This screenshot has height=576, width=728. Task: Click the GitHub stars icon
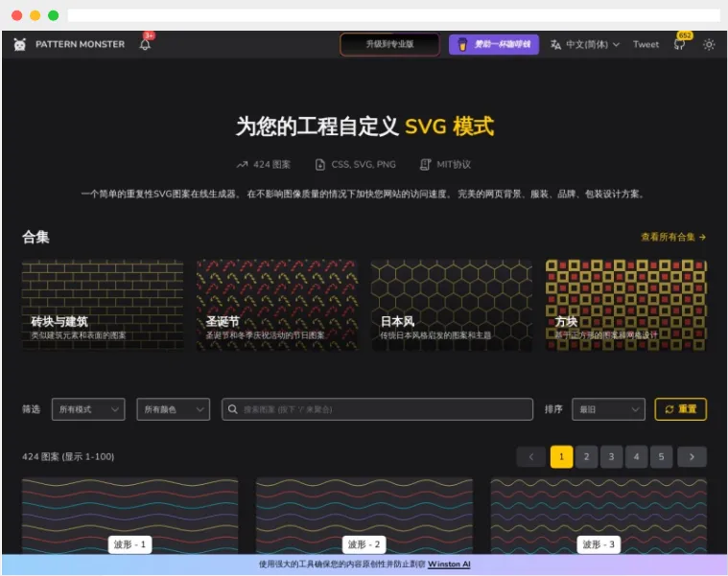click(x=680, y=44)
